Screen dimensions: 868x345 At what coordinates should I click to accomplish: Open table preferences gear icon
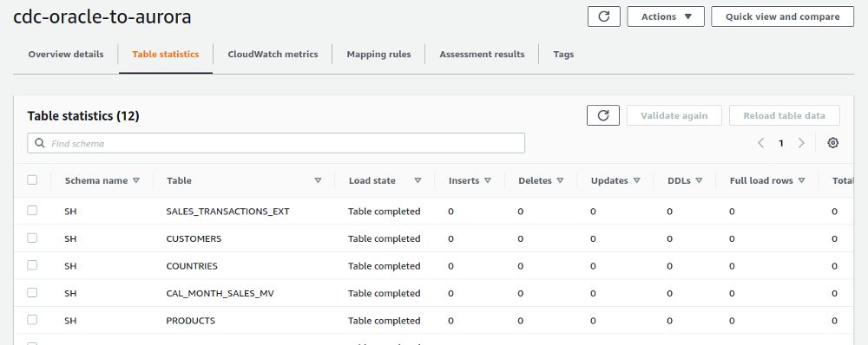832,143
